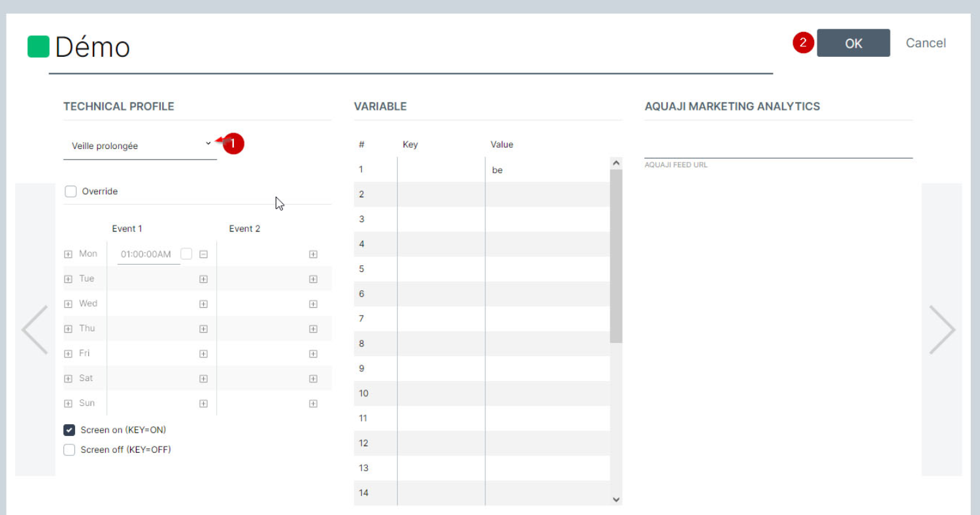Go to the next page with the right arrow
This screenshot has height=515, width=980.
(x=941, y=330)
